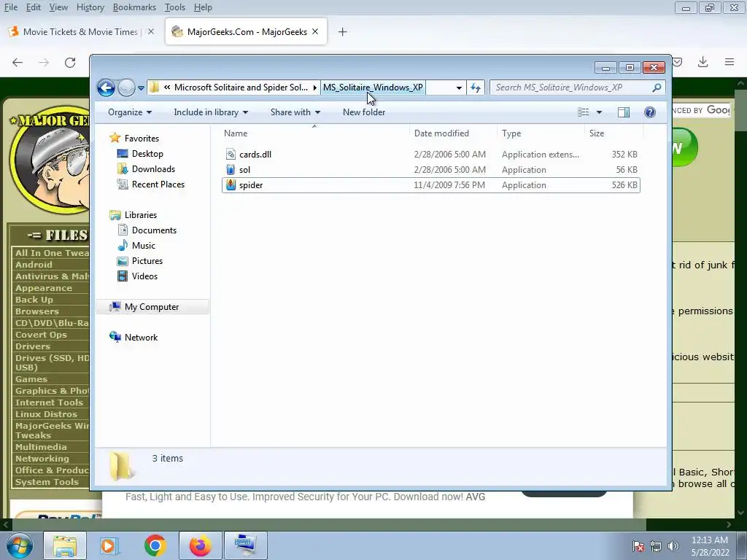Open Networking category on MajorGeeks sidebar
The width and height of the screenshot is (747, 560).
click(x=42, y=459)
